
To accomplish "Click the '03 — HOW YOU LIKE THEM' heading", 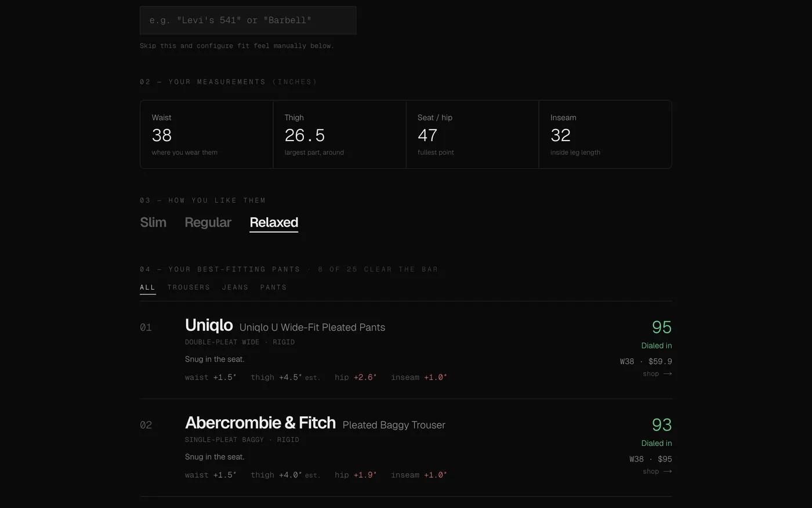I will pos(203,200).
